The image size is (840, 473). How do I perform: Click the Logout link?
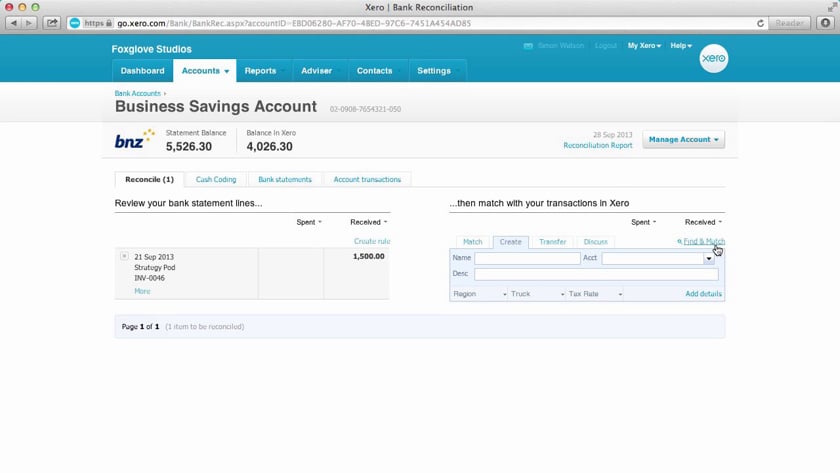coord(605,46)
